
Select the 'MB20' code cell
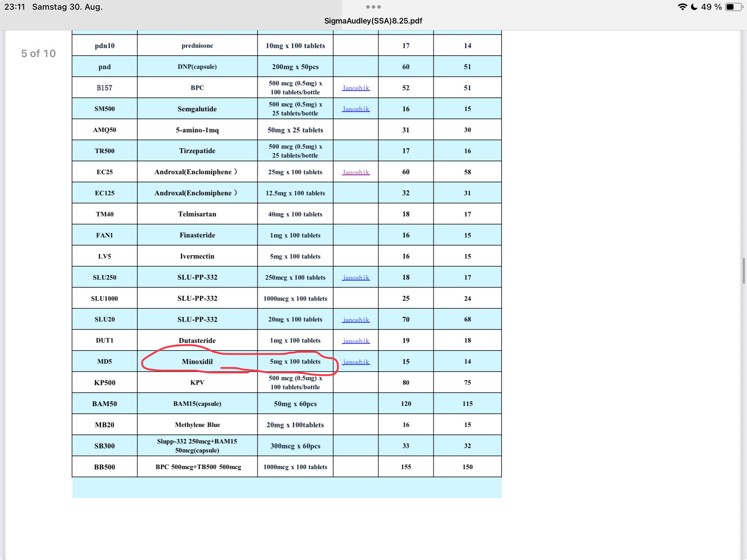[104, 425]
